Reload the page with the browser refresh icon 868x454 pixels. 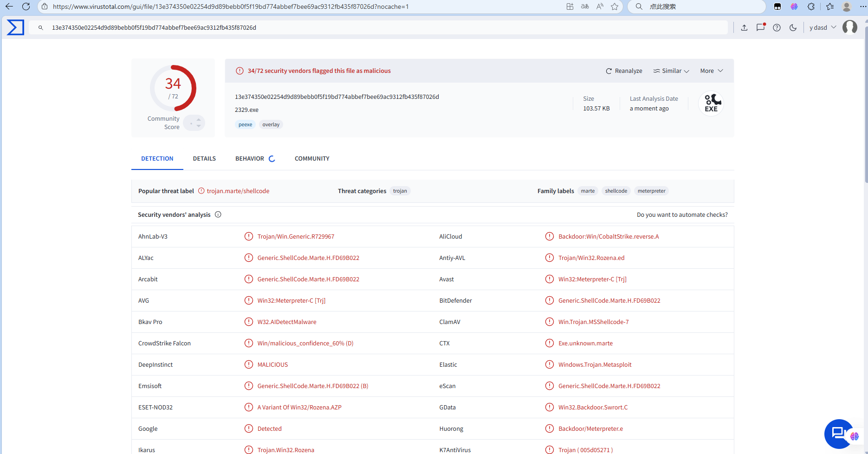pos(26,6)
